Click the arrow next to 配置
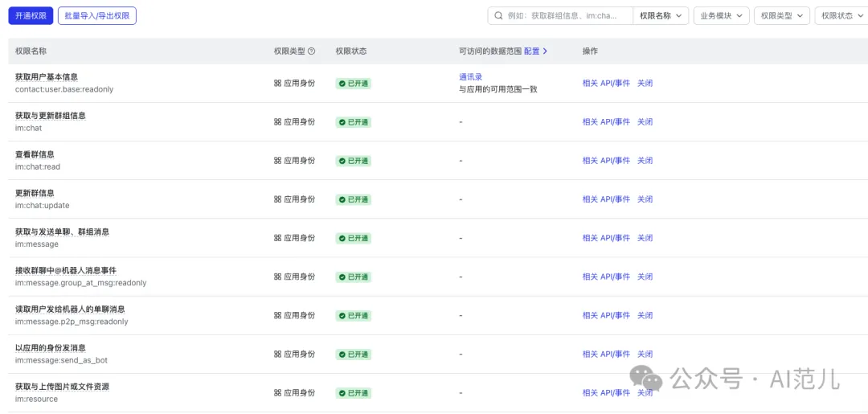 pos(545,51)
